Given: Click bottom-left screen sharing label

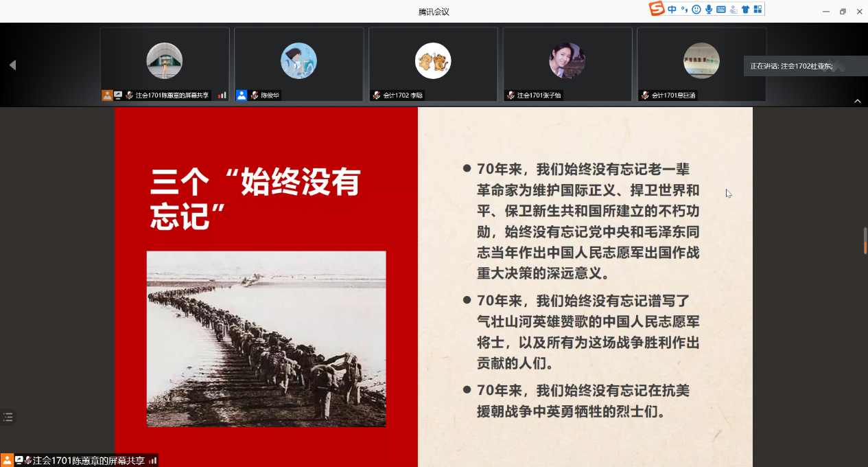Looking at the screenshot, I should (x=88, y=460).
